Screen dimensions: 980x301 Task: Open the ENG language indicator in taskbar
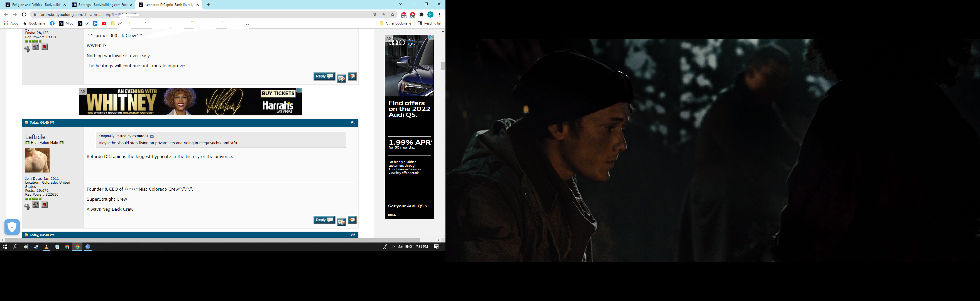point(409,247)
